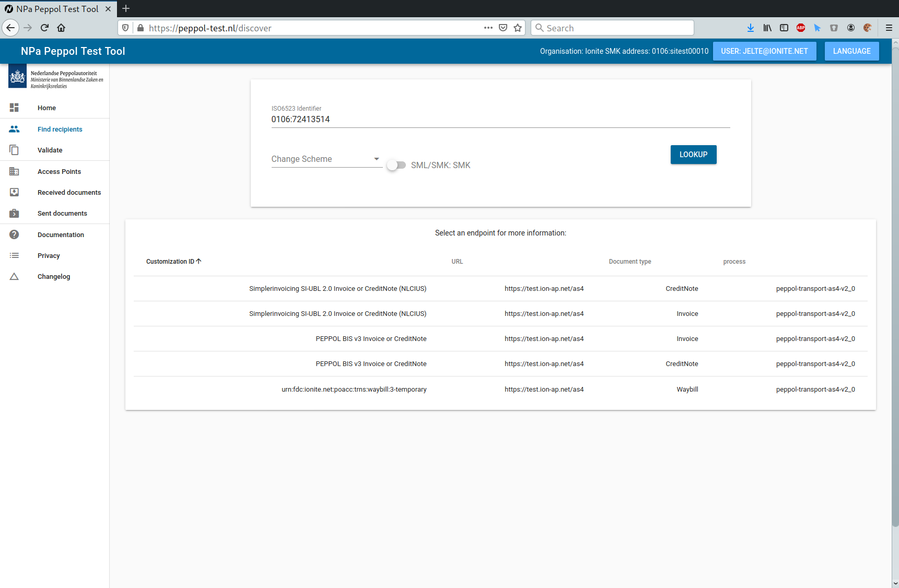Open the Firefox account profile icon
Screen dimensions: 899x588
[851, 28]
